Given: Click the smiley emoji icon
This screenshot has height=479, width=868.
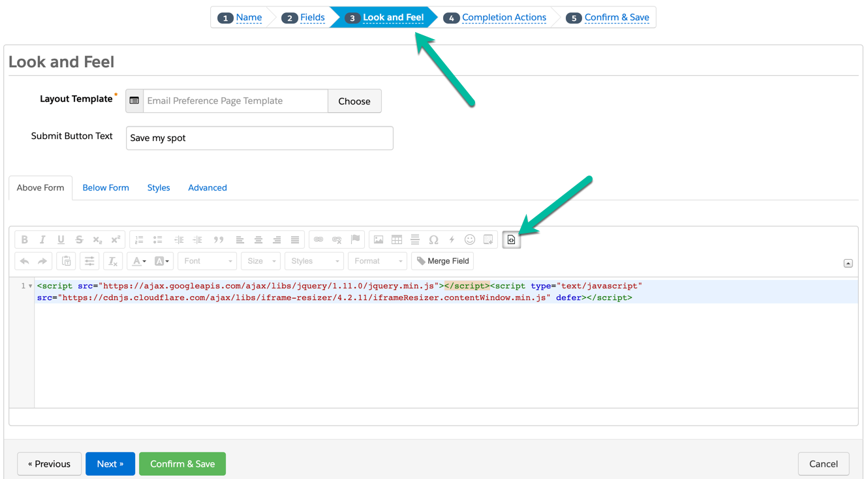Looking at the screenshot, I should click(470, 240).
